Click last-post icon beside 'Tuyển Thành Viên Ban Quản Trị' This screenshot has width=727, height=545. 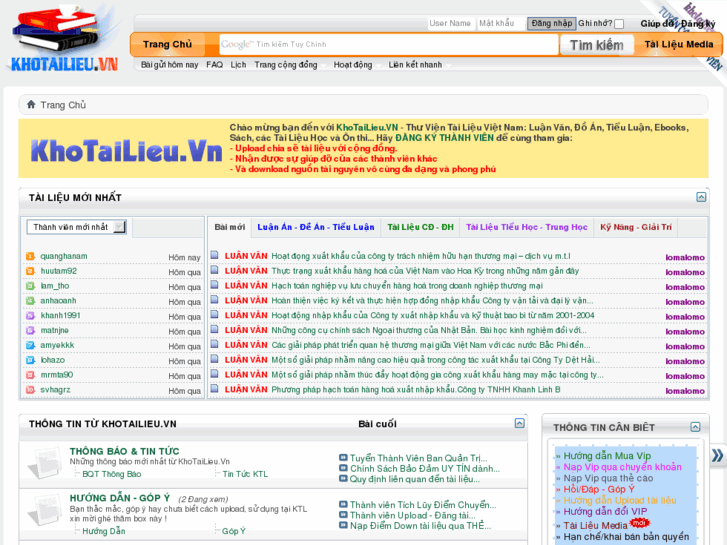tap(343, 458)
